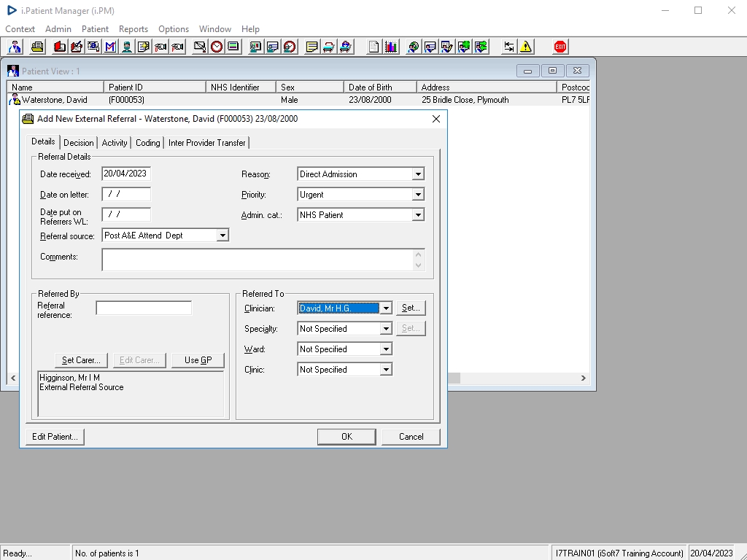Open the Window menu

(x=215, y=29)
